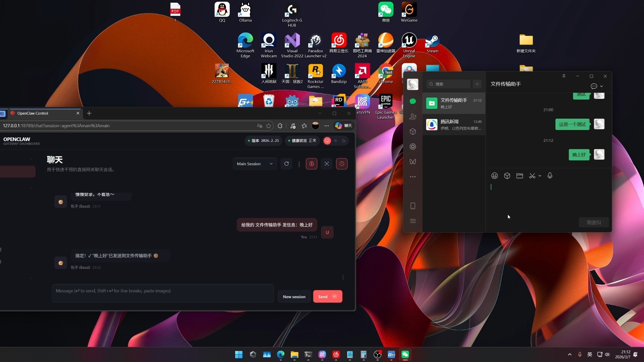Viewport: 644px width, 362px height.
Task: Click the microphone voice input icon in WeChat
Action: [x=550, y=176]
